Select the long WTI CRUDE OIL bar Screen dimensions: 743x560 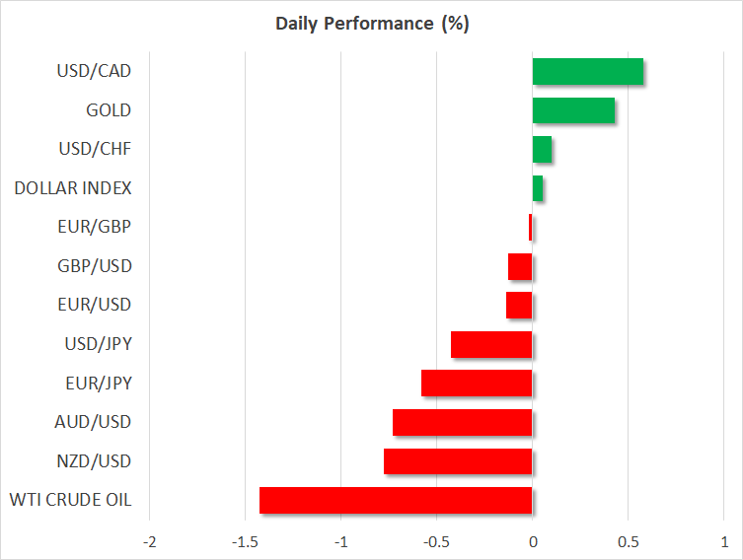[x=396, y=500]
